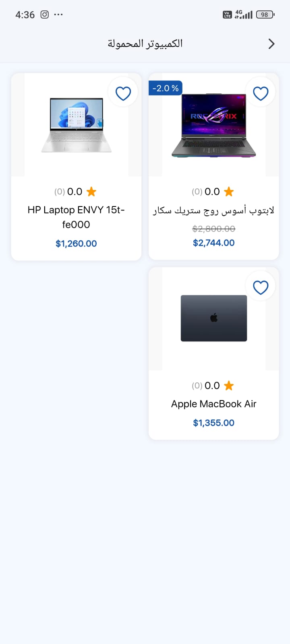
Task: Tap the Instagram icon in status bar
Action: click(x=45, y=14)
